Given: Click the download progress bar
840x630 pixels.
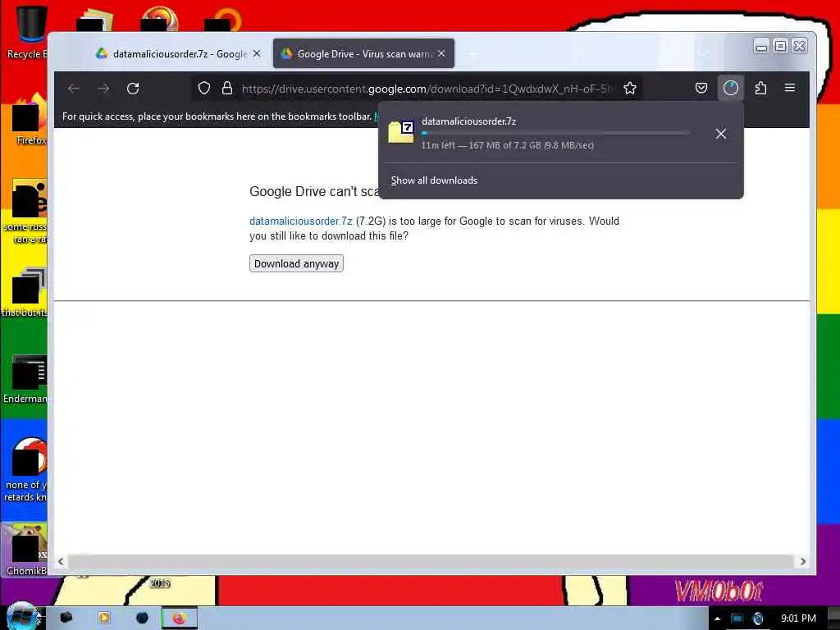Looking at the screenshot, I should (555, 133).
